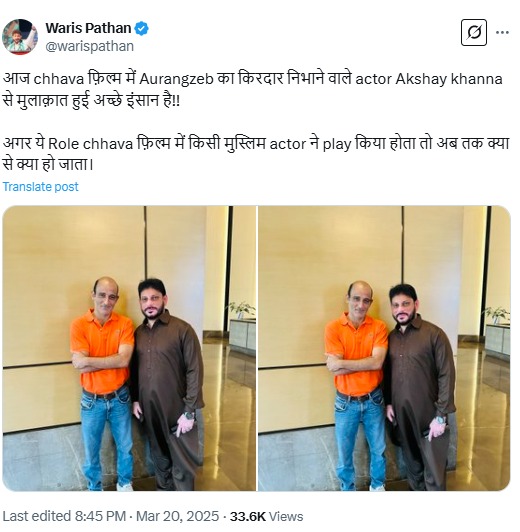Click the Views label
Screen dimensions: 520x532
point(286,516)
